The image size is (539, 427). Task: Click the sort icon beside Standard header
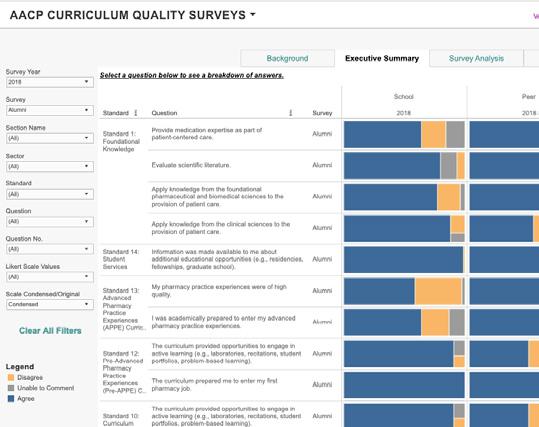pyautogui.click(x=136, y=113)
